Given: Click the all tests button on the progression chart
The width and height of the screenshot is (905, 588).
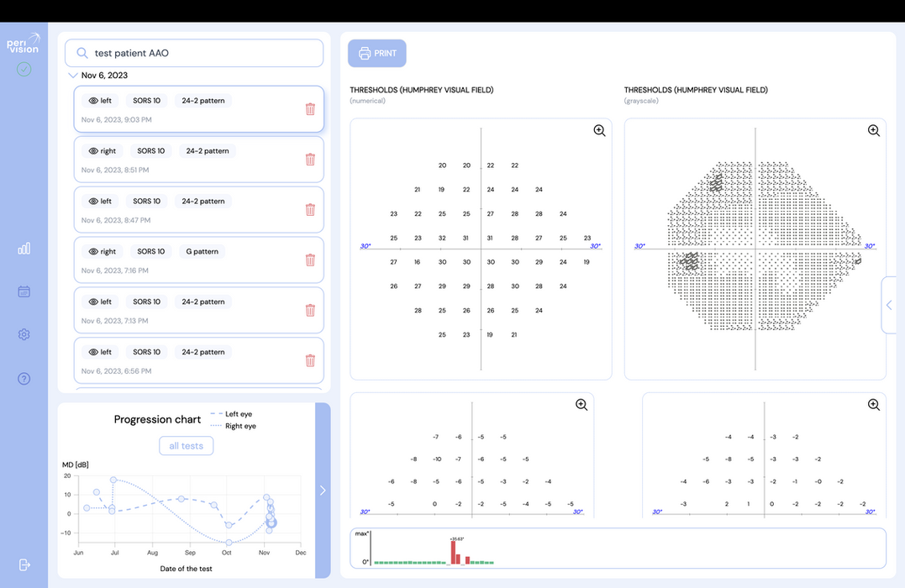Looking at the screenshot, I should 186,445.
